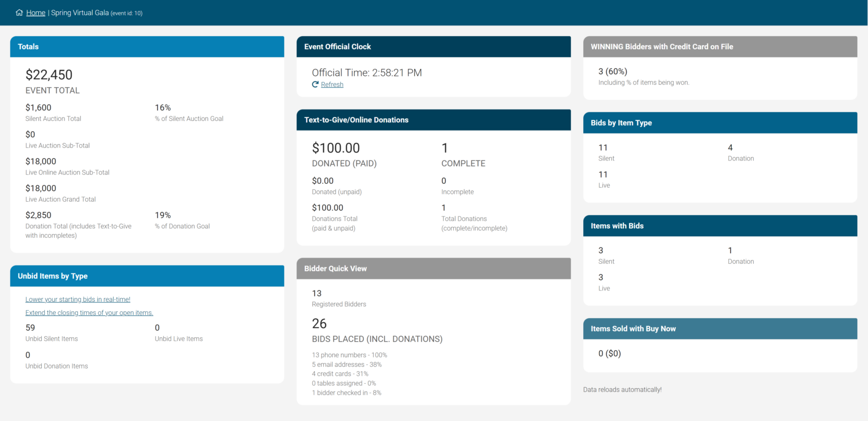Click the Items with Bids panel header

(x=720, y=225)
